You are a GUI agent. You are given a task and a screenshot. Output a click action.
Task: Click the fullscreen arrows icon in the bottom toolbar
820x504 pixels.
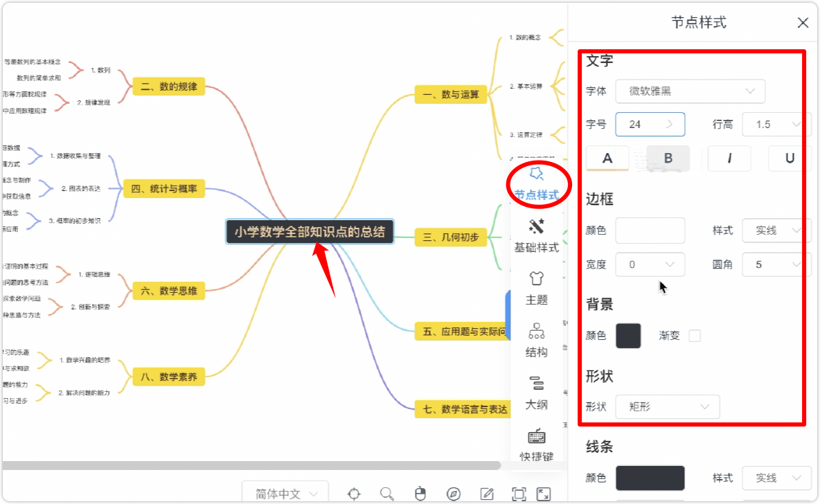544,494
